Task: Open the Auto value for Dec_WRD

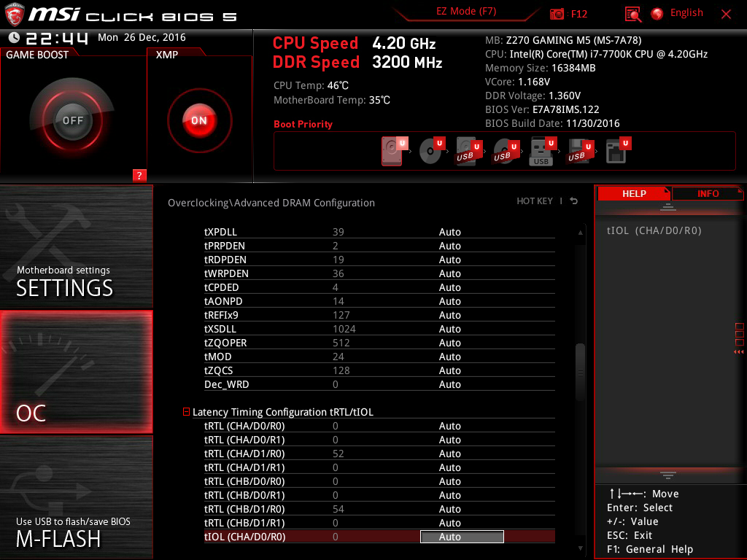Action: point(449,384)
